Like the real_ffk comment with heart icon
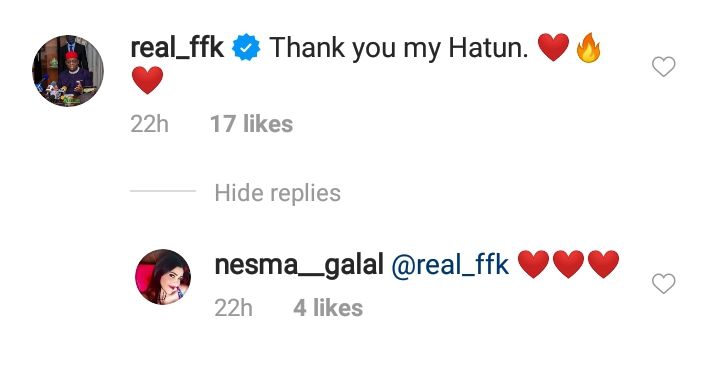Image resolution: width=718 pixels, height=365 pixels. click(664, 67)
